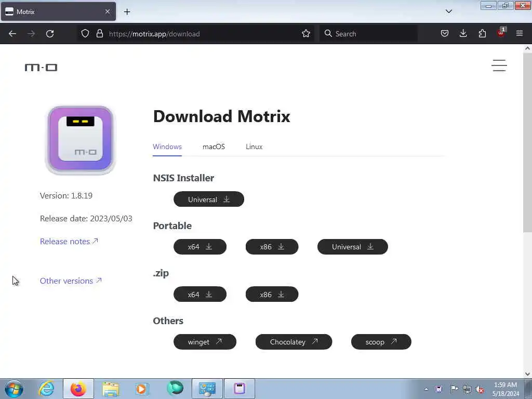Select Firefox in the taskbar
532x399 pixels.
(x=78, y=389)
